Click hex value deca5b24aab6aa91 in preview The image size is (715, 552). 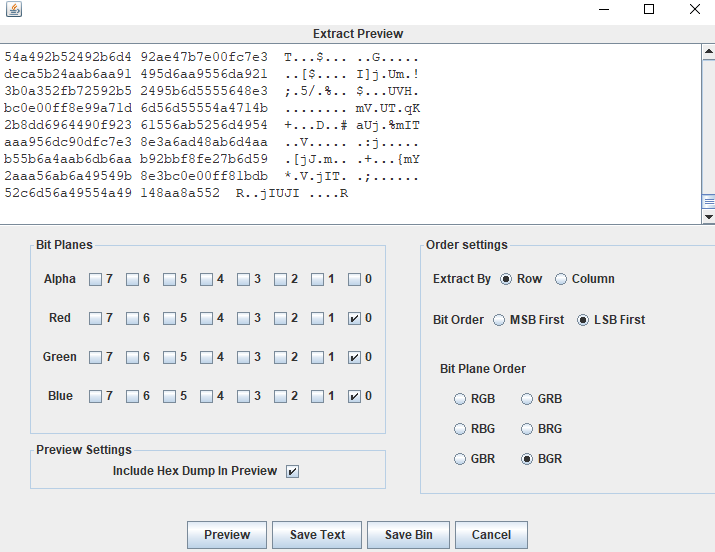[x=68, y=74]
